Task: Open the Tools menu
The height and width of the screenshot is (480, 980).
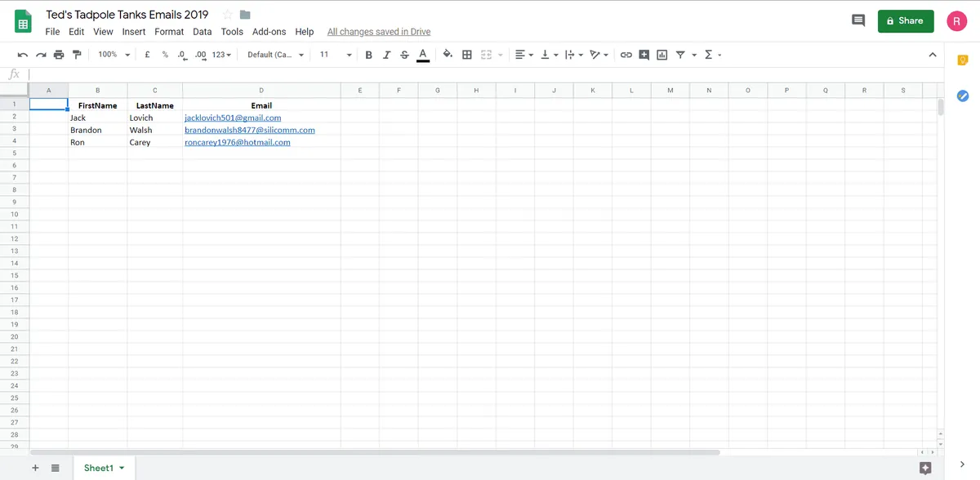Action: (232, 32)
